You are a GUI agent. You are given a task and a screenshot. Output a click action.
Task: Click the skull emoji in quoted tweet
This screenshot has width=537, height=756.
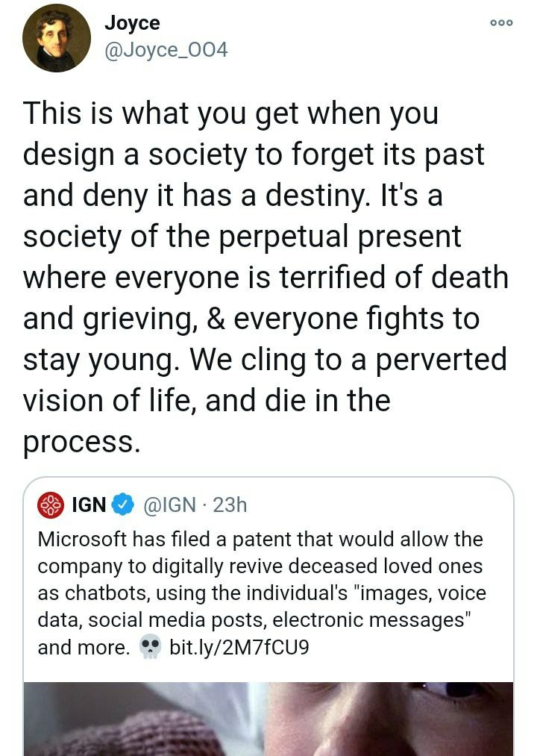(x=151, y=647)
